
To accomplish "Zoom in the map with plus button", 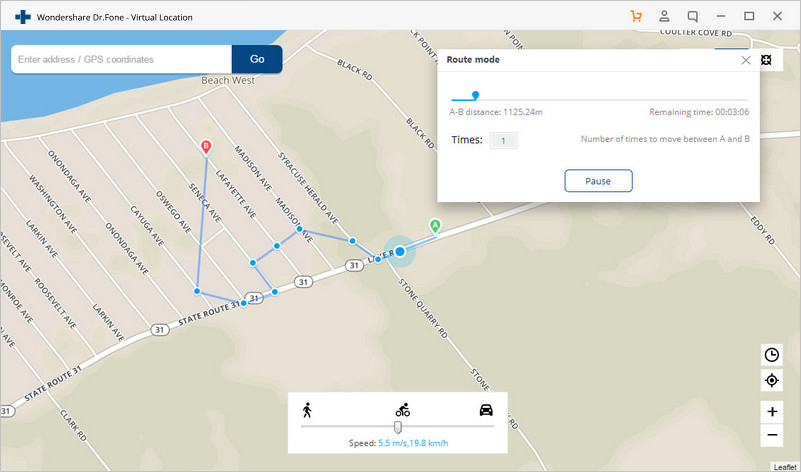I will pyautogui.click(x=772, y=412).
